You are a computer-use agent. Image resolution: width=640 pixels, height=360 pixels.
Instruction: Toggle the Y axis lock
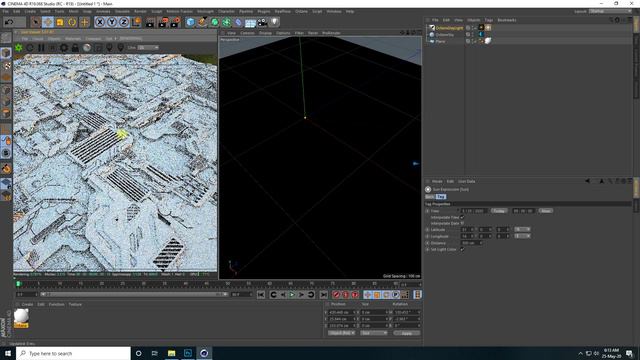coord(112,22)
